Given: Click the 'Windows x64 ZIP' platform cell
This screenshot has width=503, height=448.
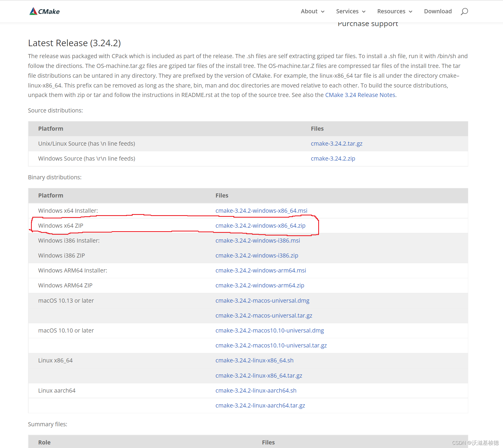Looking at the screenshot, I should click(x=61, y=226).
